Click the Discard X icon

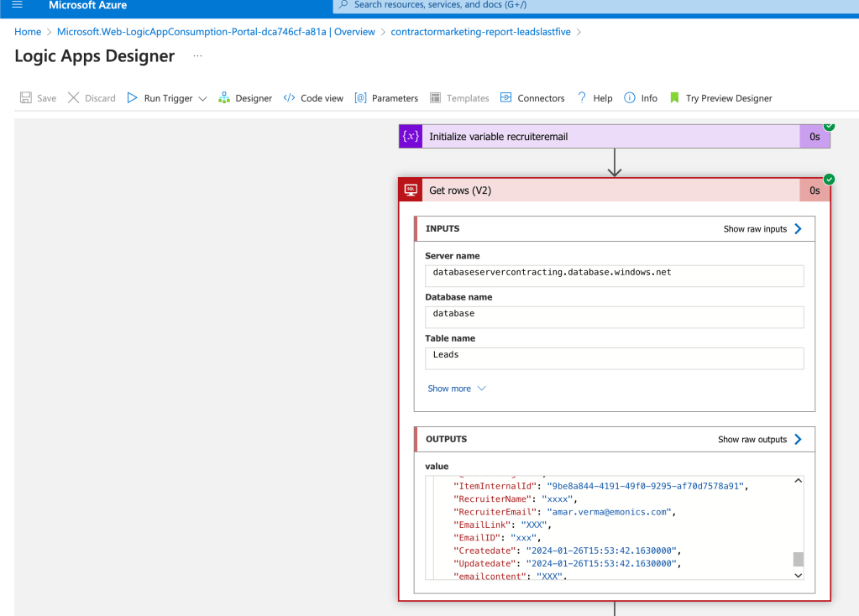[x=73, y=98]
